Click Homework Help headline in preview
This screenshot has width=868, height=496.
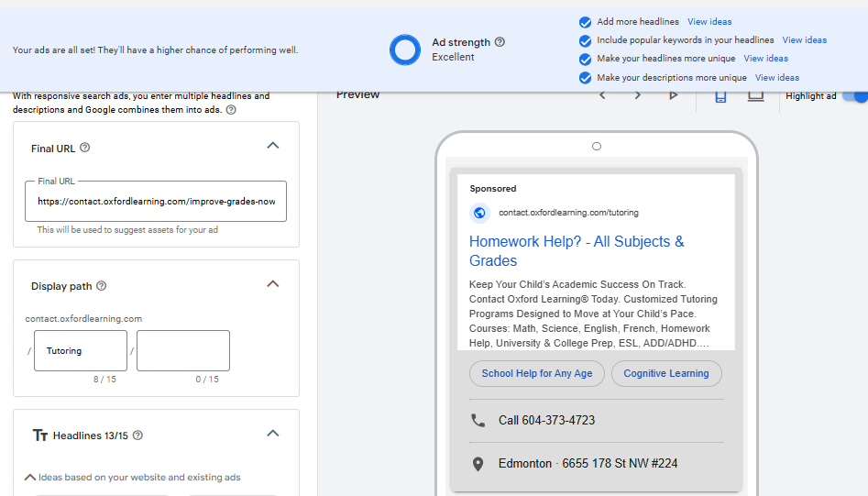click(577, 251)
